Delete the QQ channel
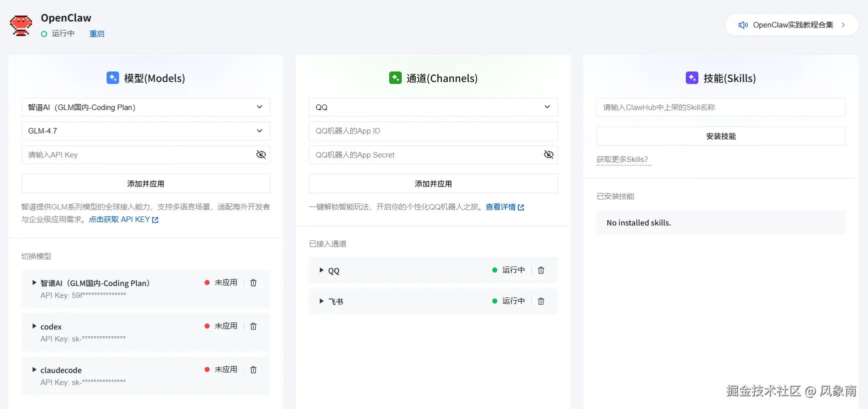 click(541, 270)
